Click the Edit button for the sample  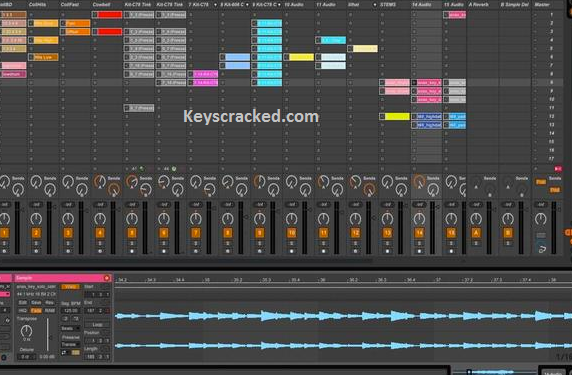click(23, 302)
